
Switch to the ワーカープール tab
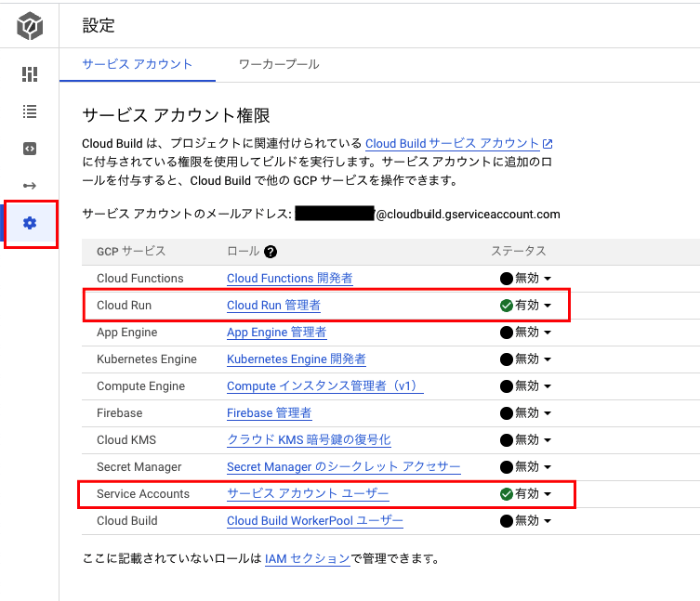pos(279,64)
